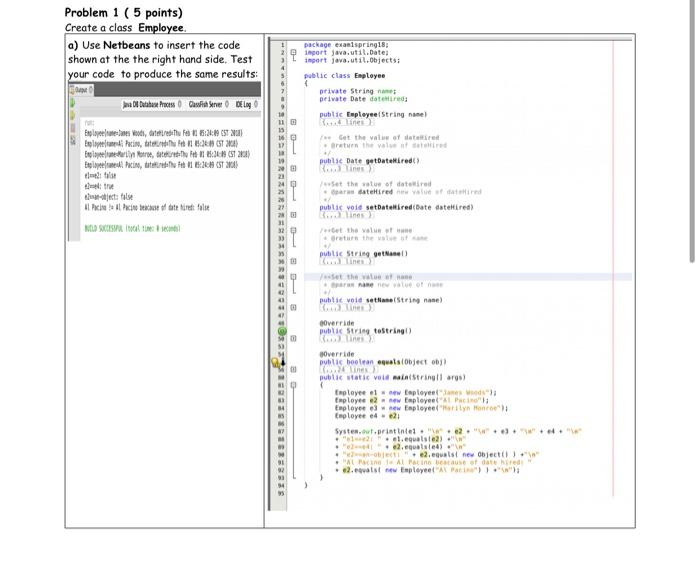Viewport: 700px width, 587px height.
Task: Collapse the getName javadoc fold on line 32
Action: pyautogui.click(x=293, y=230)
